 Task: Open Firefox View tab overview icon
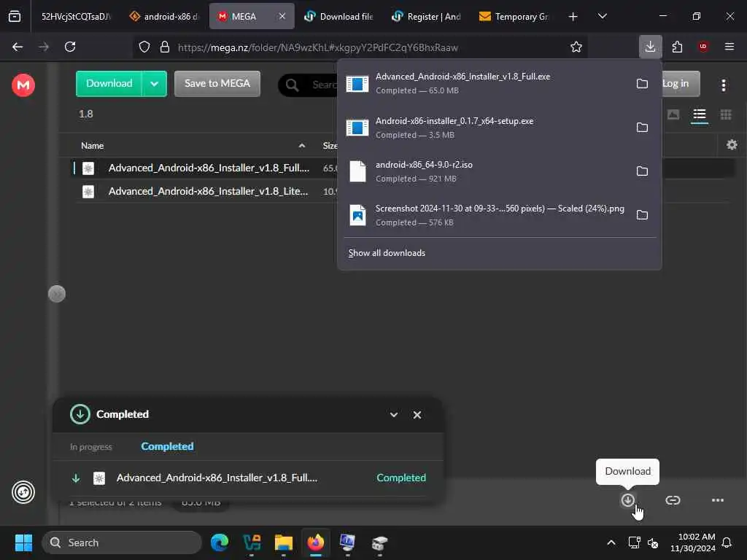15,17
